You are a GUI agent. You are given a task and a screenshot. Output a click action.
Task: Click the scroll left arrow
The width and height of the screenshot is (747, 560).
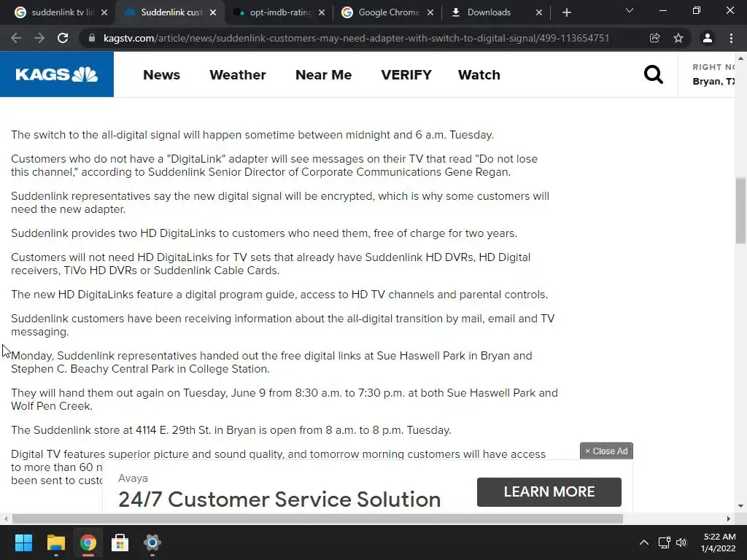click(x=5, y=518)
